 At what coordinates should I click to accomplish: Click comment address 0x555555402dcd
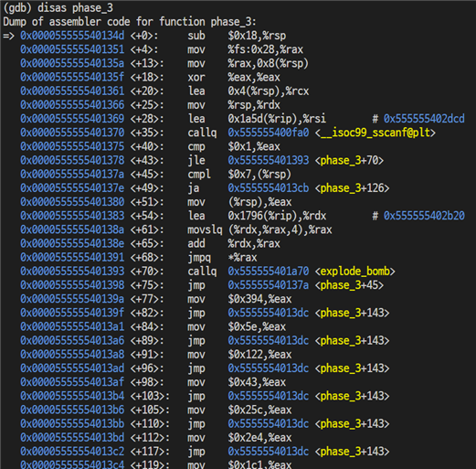(x=424, y=119)
